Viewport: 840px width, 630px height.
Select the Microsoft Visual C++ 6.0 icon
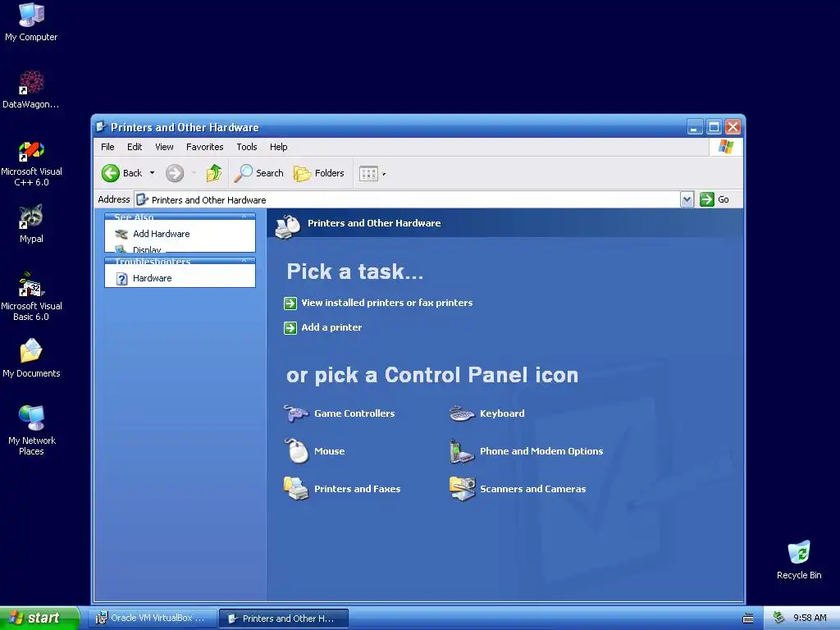(x=31, y=163)
